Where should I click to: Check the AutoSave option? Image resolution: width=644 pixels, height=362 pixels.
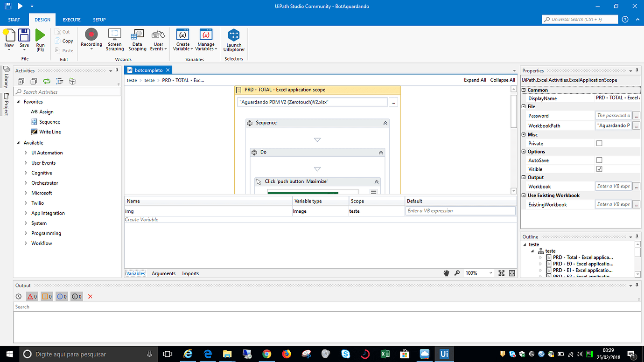599,160
